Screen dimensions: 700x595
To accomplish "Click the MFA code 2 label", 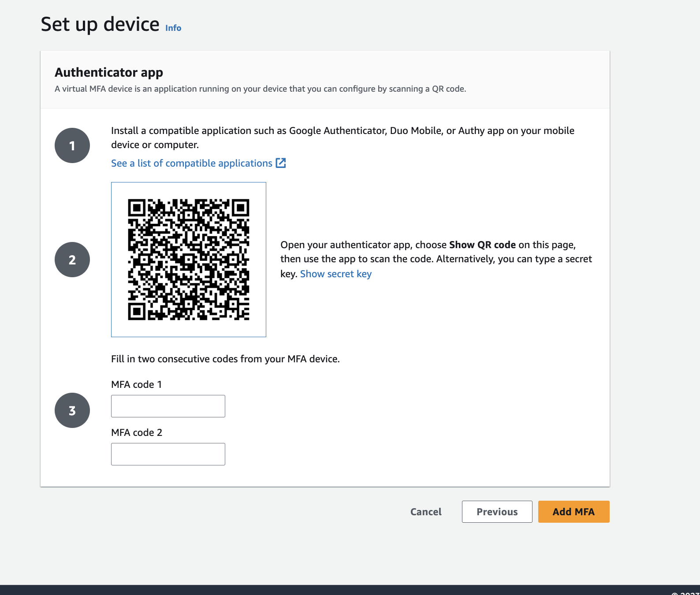I will (137, 432).
